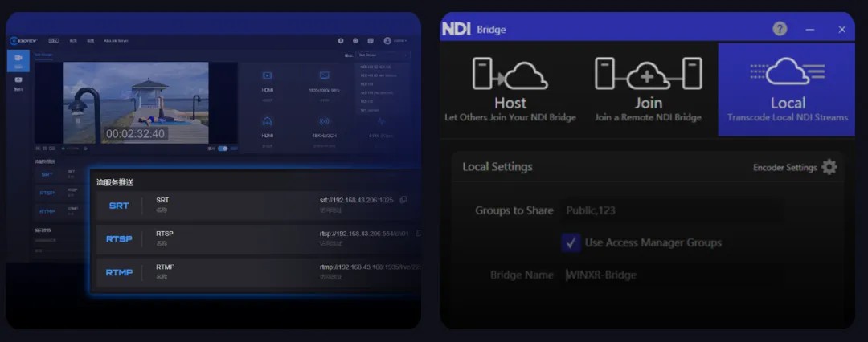
Task: Click the HDMI audio headphone icon
Action: coord(268,121)
